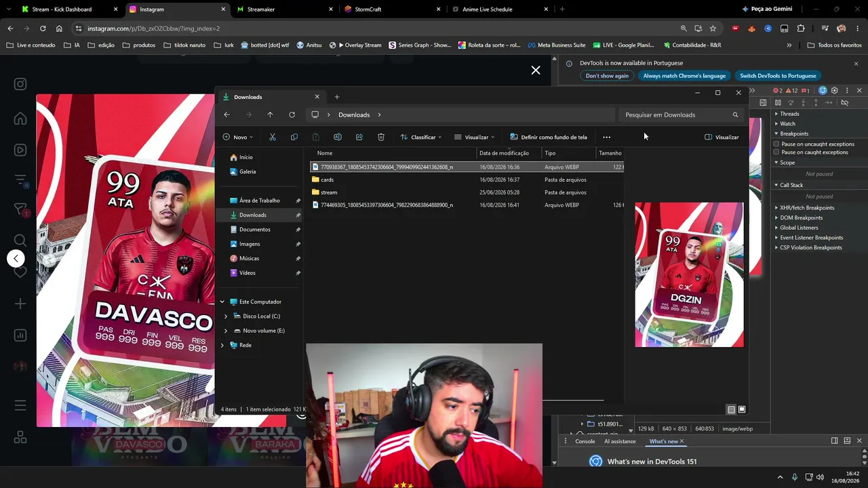The image size is (868, 488).
Task: Open the Overlay Stream bookmark
Action: [355, 45]
